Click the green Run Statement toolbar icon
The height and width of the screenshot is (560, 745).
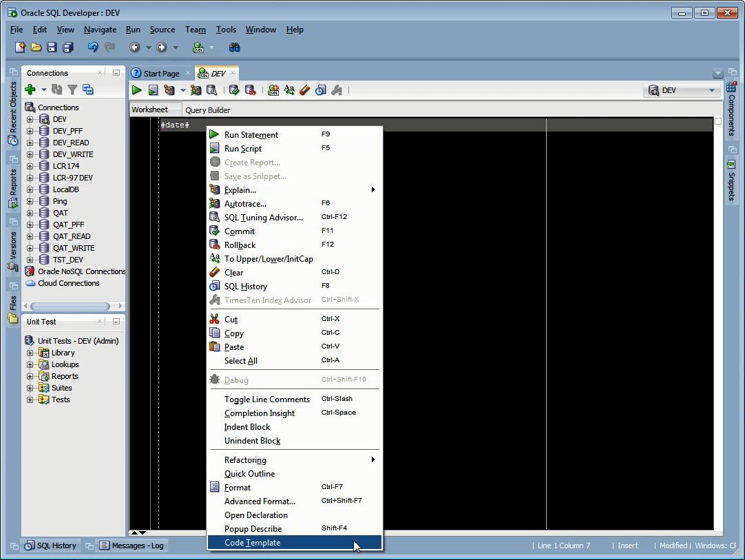click(x=137, y=90)
